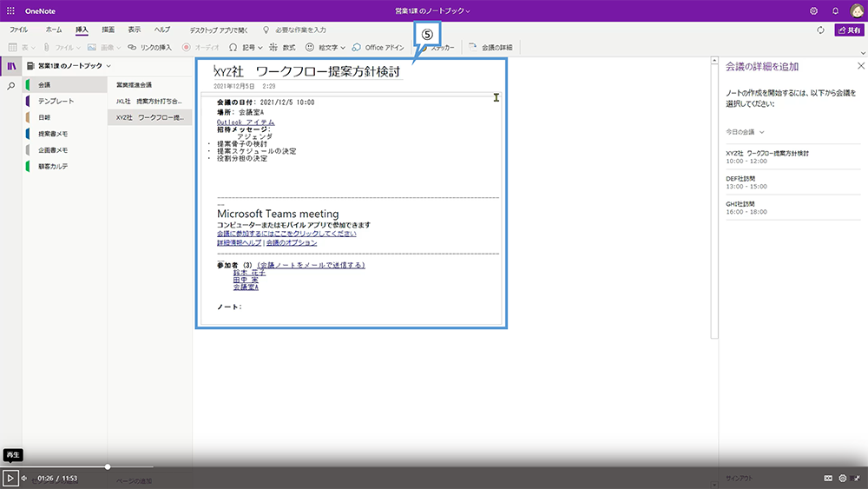The image size is (868, 489).
Task: Click the 会議のオプション link
Action: pyautogui.click(x=292, y=242)
